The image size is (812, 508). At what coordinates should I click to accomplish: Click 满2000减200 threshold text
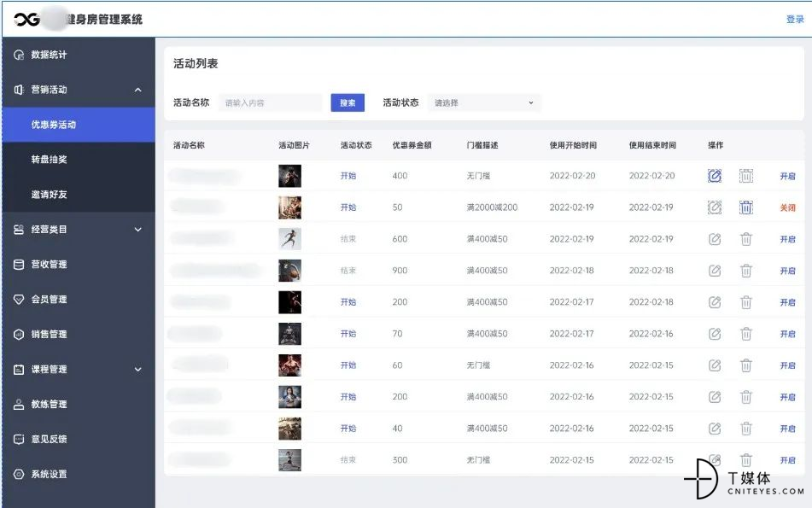[492, 207]
